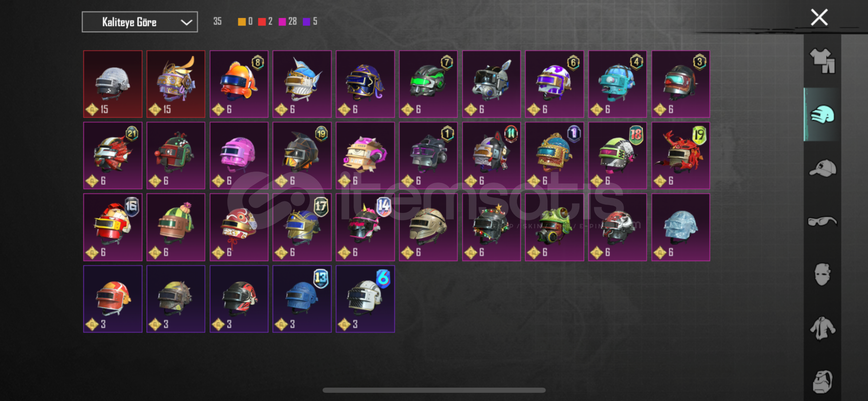
Task: Open the cap headwear category icon
Action: coord(822,168)
